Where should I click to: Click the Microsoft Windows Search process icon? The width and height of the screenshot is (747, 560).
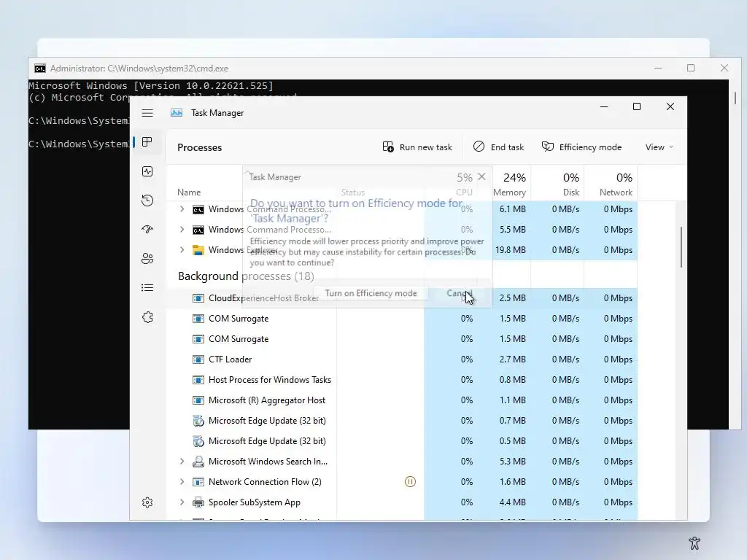(198, 462)
